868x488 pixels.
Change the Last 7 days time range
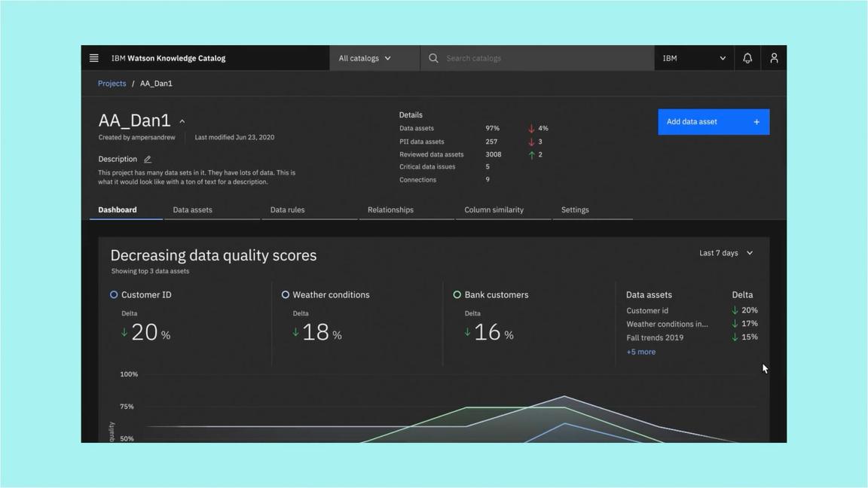point(726,253)
